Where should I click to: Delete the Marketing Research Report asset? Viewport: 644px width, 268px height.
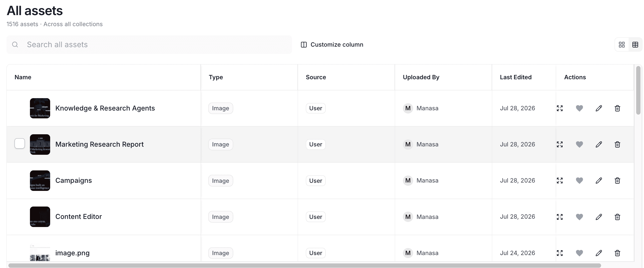(617, 144)
